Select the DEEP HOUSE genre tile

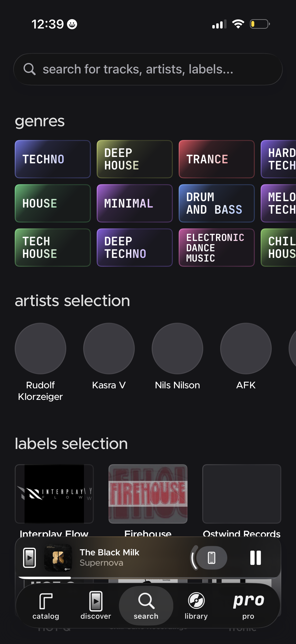click(x=135, y=159)
